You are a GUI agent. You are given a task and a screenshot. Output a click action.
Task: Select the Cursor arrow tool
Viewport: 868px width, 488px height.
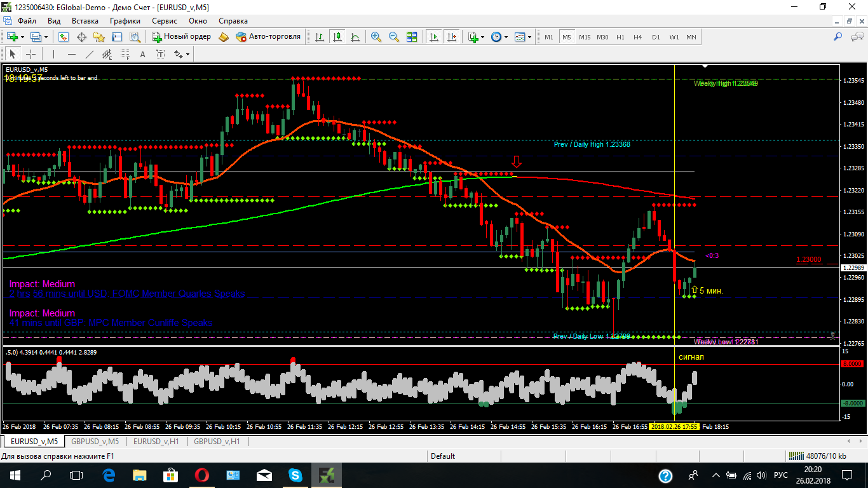coord(13,54)
